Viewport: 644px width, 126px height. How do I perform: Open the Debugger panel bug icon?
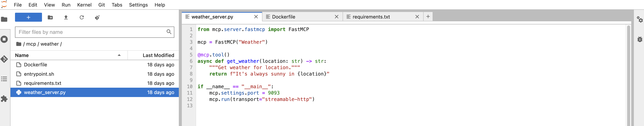640,39
